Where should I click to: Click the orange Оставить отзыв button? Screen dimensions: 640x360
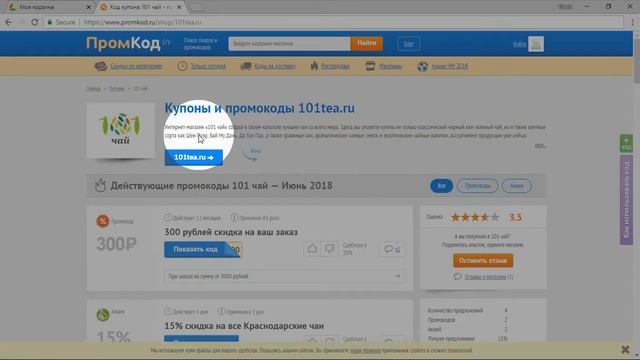(483, 260)
